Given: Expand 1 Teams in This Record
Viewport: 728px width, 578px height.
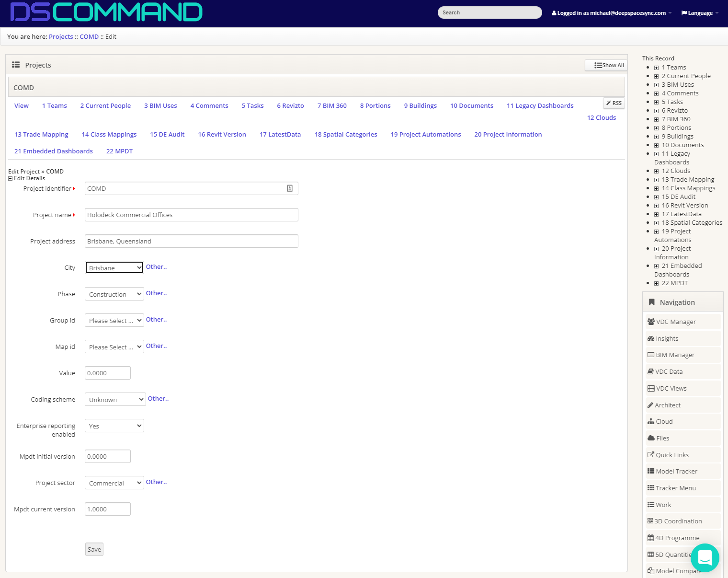Looking at the screenshot, I should click(x=656, y=68).
